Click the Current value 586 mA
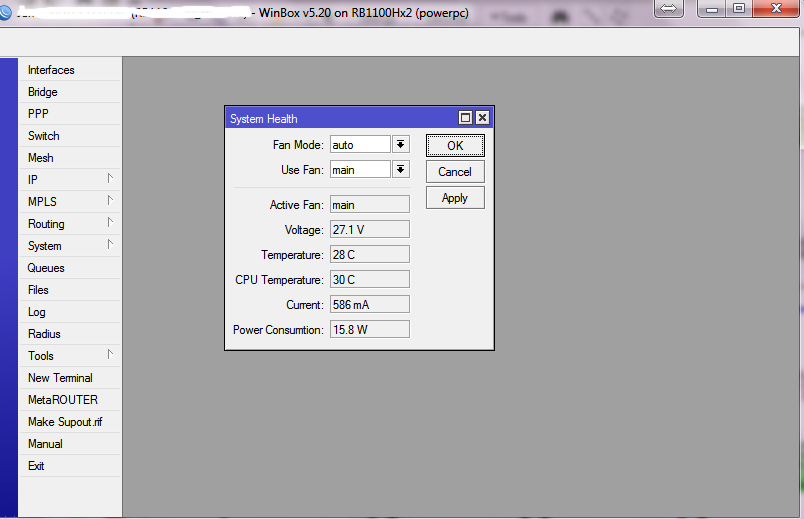 tap(370, 305)
